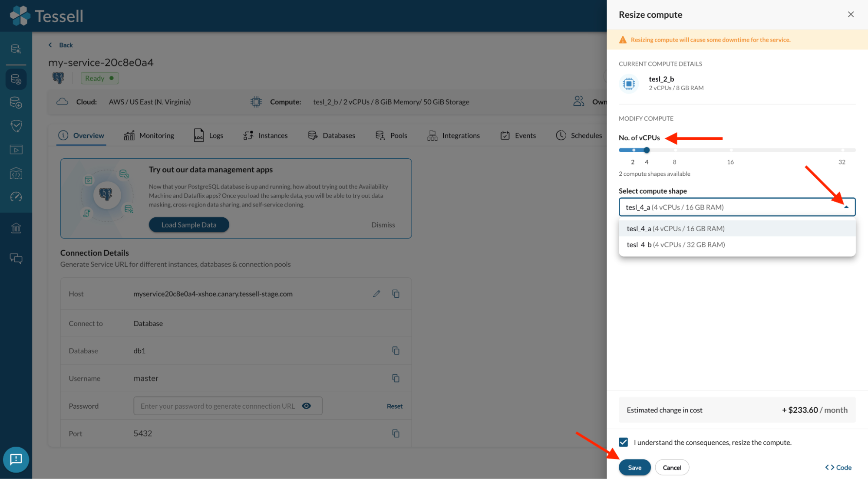Click the owners people icon
Viewport: 868px width, 479px height.
point(579,101)
